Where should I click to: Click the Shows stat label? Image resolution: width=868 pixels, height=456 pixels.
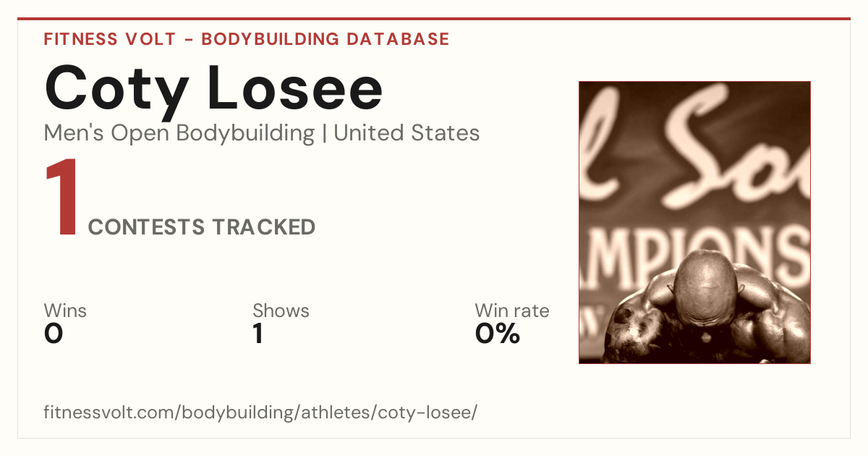coord(281,311)
